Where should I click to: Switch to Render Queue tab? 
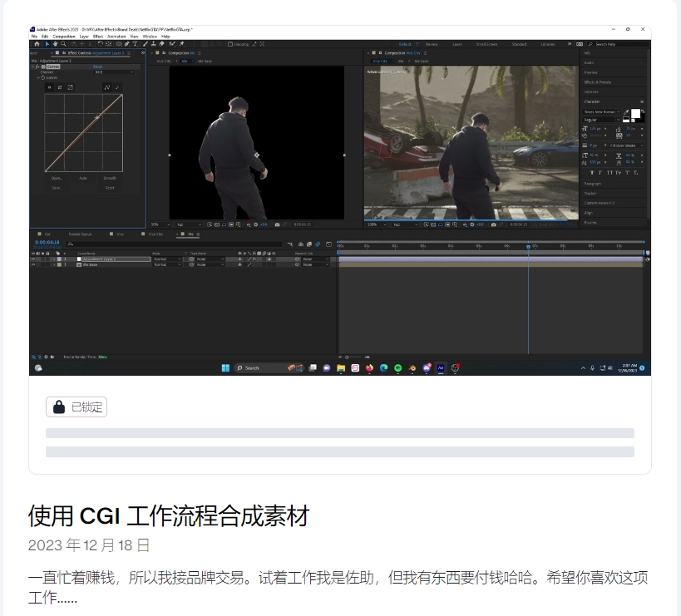tap(80, 234)
